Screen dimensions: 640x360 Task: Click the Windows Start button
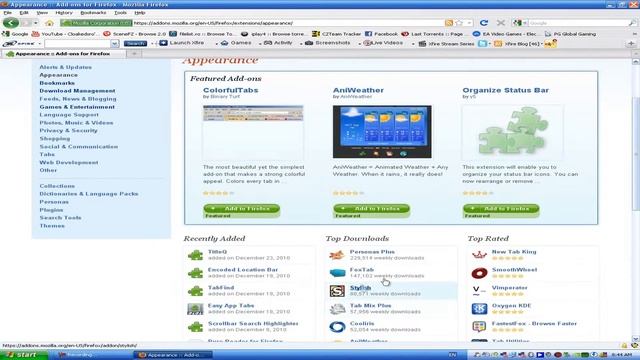point(24,355)
